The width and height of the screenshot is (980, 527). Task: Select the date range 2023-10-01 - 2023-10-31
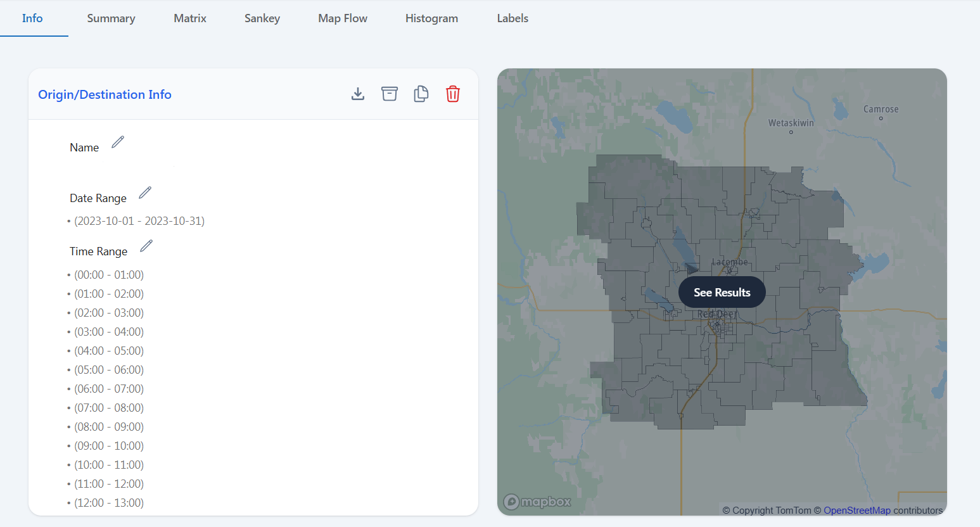[139, 221]
